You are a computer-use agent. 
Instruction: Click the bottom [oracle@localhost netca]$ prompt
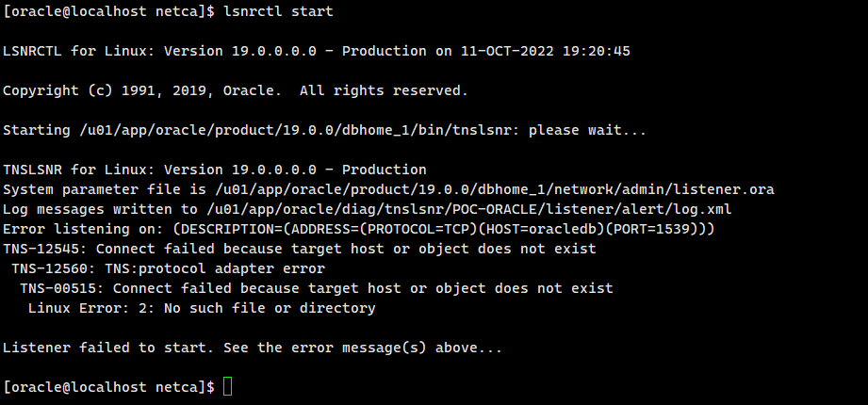click(x=108, y=387)
